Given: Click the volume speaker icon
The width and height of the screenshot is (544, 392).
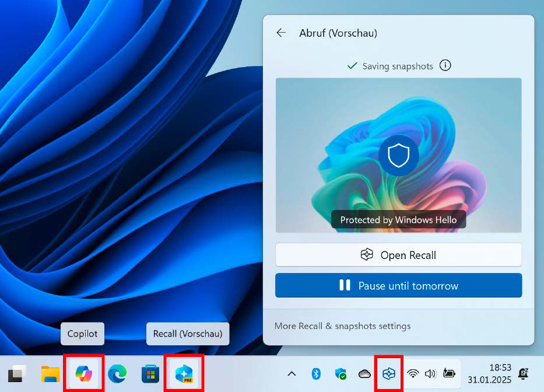Looking at the screenshot, I should coord(431,373).
